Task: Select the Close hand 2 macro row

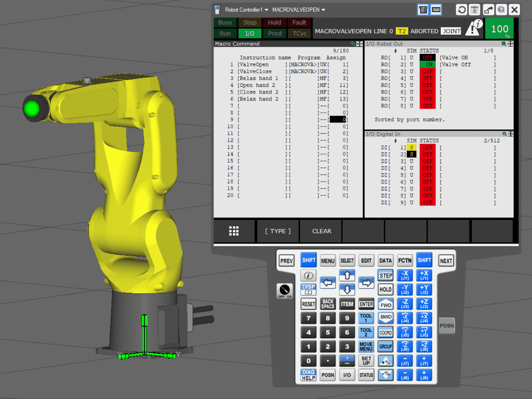Action: click(x=289, y=92)
